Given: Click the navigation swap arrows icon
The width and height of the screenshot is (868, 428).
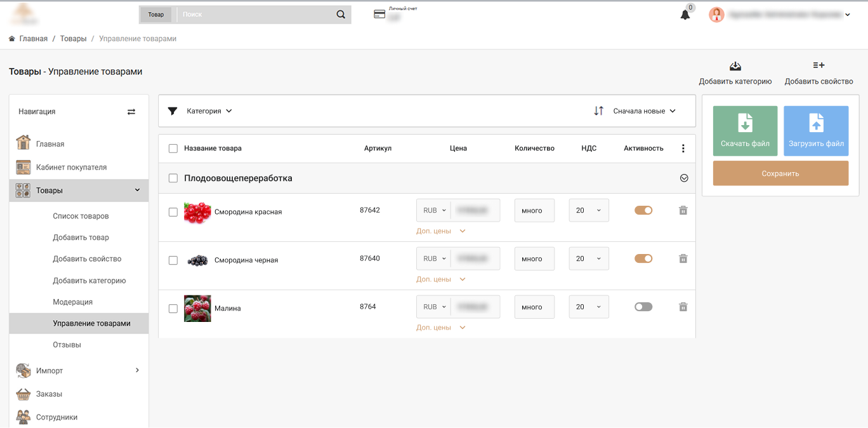Looking at the screenshot, I should (131, 112).
